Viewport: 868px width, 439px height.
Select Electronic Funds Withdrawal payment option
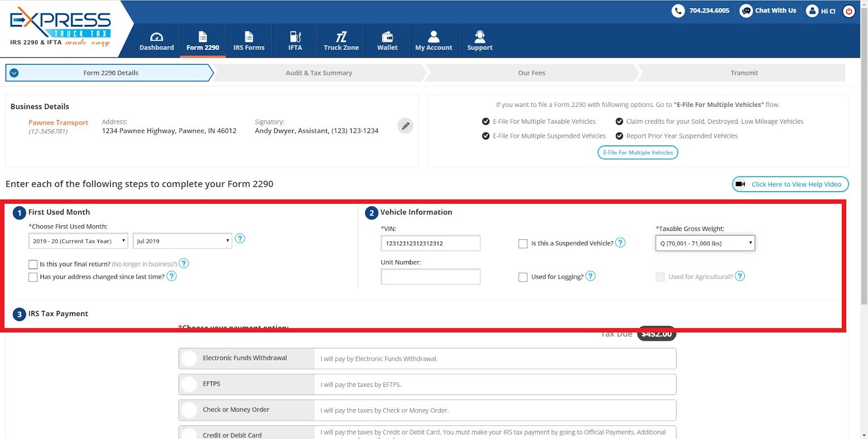coord(189,358)
